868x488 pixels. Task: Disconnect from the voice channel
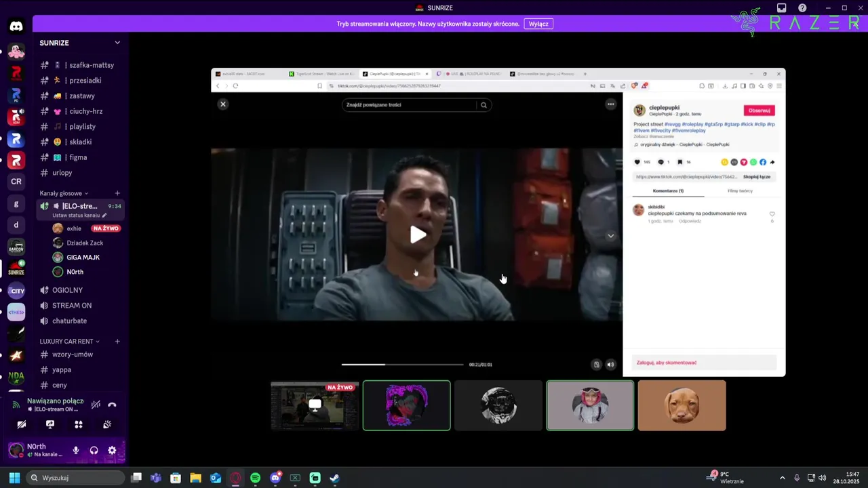point(112,405)
